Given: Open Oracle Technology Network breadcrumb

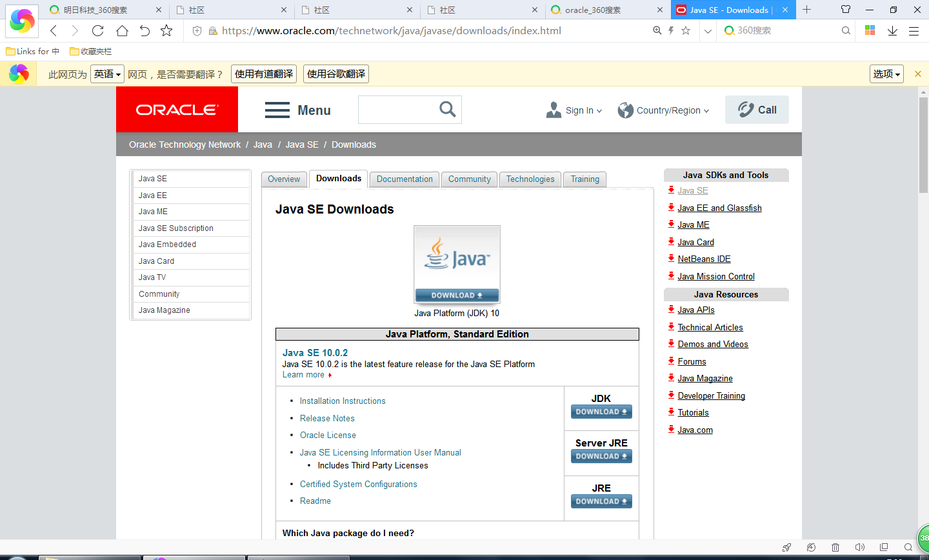Looking at the screenshot, I should pos(185,145).
